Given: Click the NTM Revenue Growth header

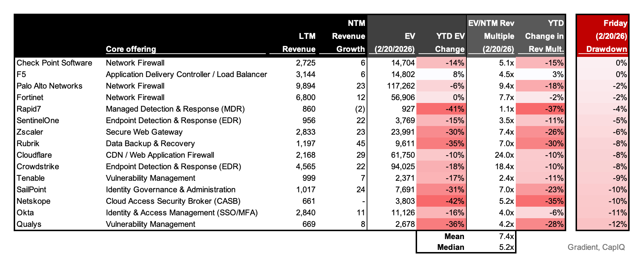Looking at the screenshot, I should (348, 36).
